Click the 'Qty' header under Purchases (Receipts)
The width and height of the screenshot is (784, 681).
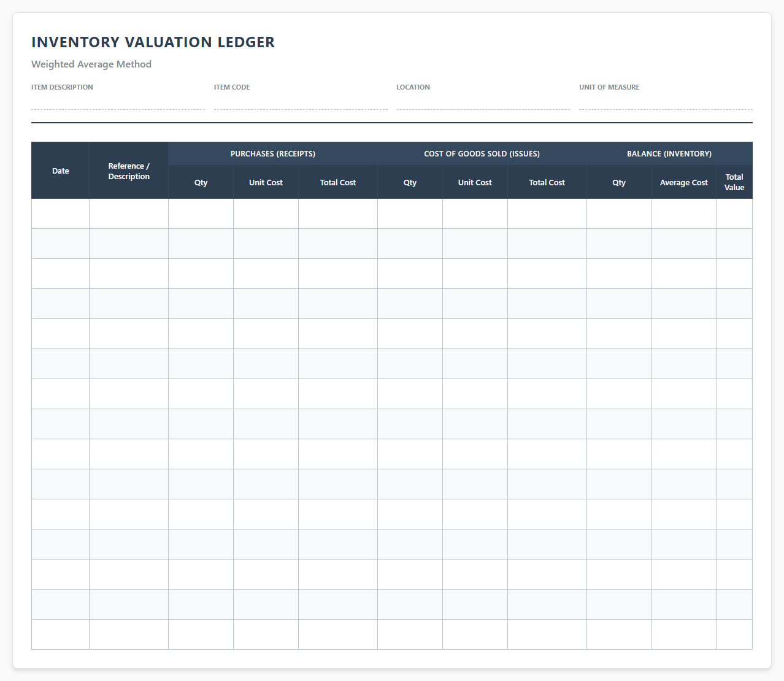(x=201, y=182)
